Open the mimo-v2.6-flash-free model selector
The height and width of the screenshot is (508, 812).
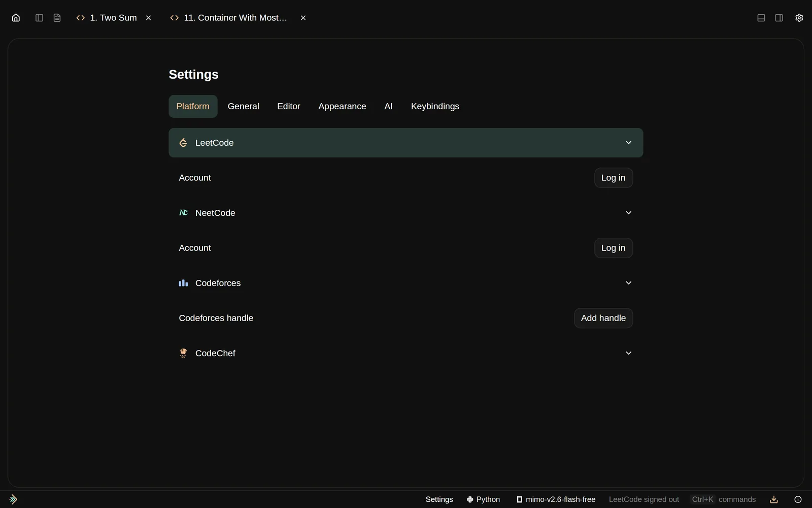tap(556, 499)
